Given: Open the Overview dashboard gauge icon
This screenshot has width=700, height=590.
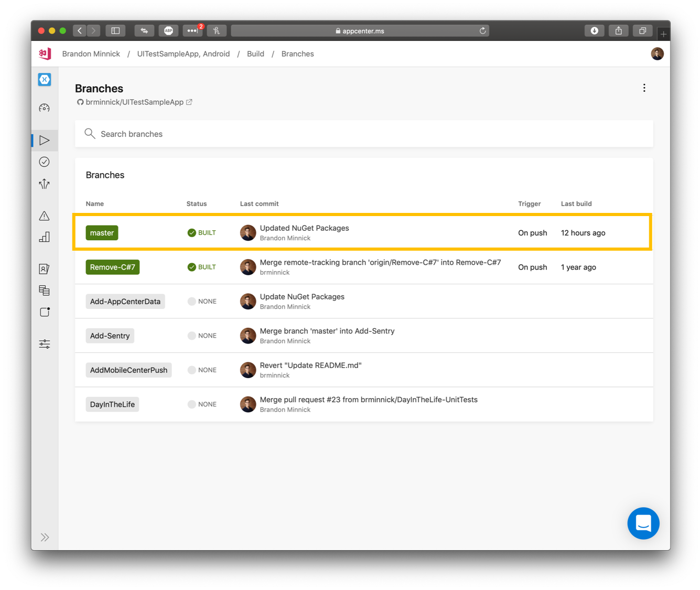Looking at the screenshot, I should click(x=45, y=108).
